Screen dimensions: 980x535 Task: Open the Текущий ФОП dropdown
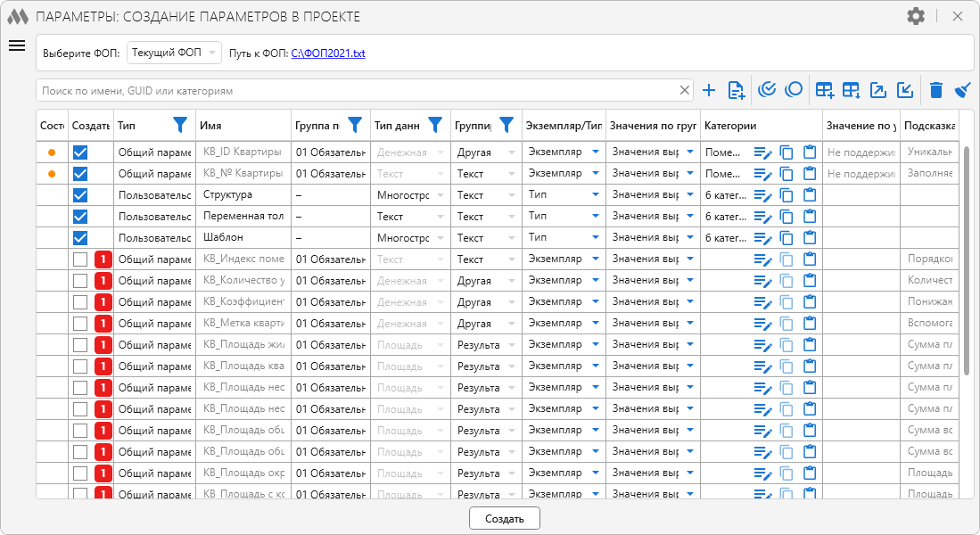[x=175, y=53]
